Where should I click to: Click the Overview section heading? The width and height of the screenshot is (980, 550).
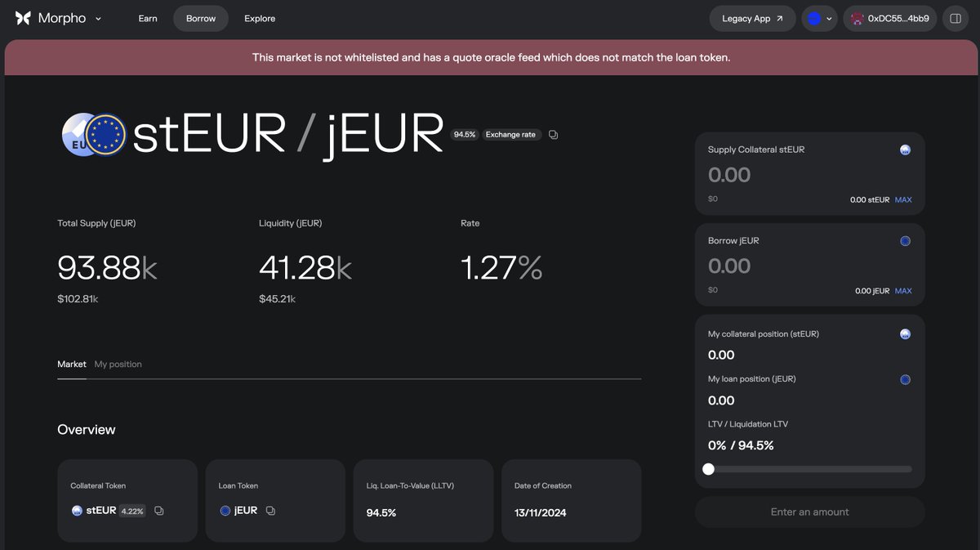87,429
